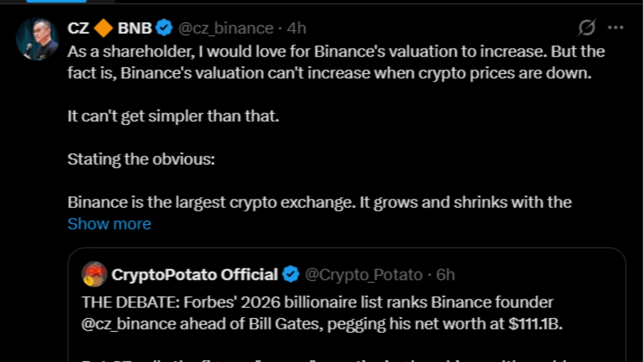Click the orange diamond emoji beside CZ
This screenshot has width=644, height=362.
coord(103,28)
